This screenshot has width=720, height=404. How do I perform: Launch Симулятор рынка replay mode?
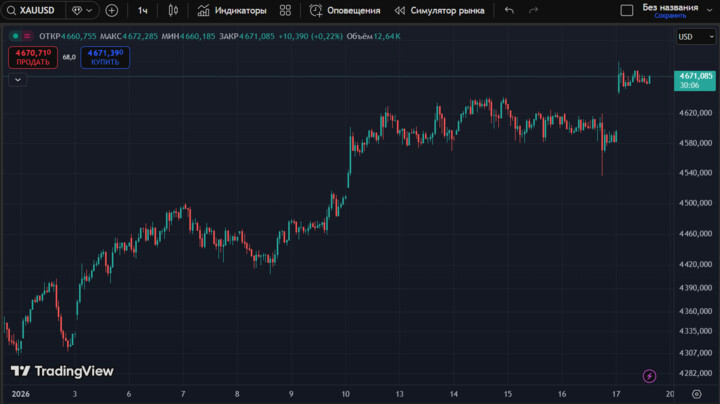click(439, 10)
